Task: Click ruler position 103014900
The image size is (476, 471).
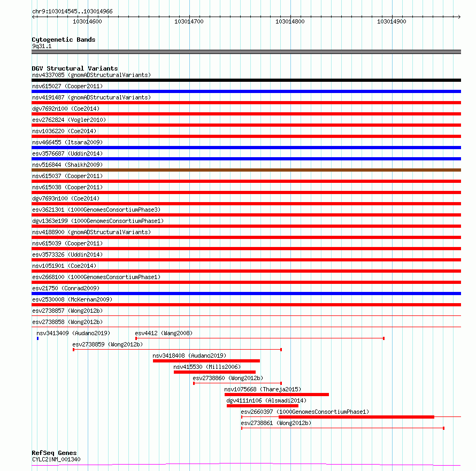Action: tap(391, 21)
